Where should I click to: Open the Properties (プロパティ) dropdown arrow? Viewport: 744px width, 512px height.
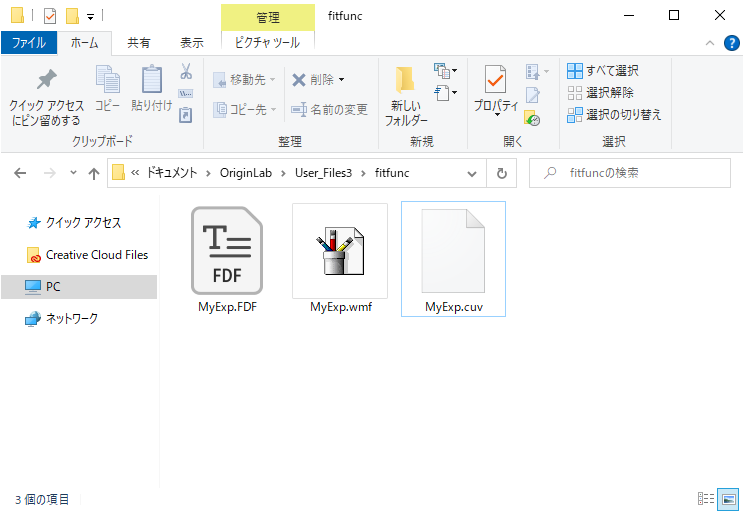click(x=496, y=115)
